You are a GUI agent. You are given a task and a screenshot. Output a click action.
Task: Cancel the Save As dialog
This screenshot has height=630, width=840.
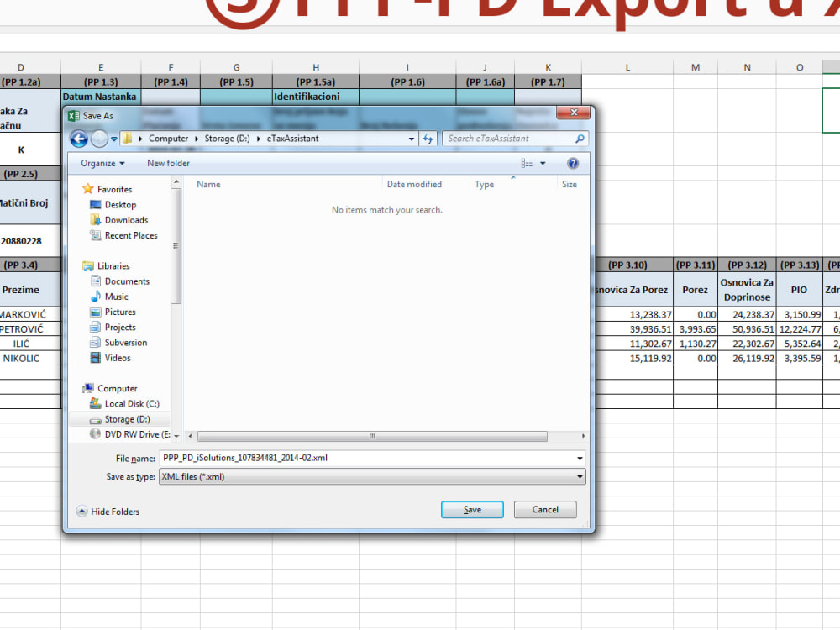[x=545, y=510]
